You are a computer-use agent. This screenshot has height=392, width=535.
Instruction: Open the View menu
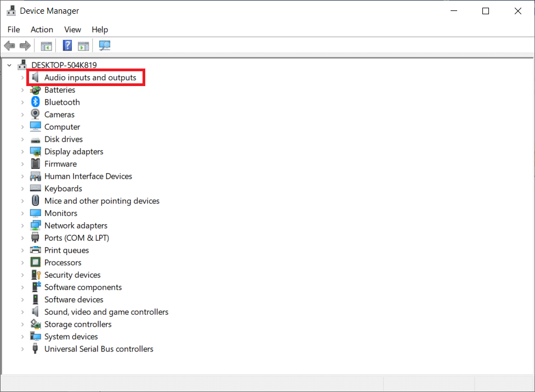tap(73, 30)
